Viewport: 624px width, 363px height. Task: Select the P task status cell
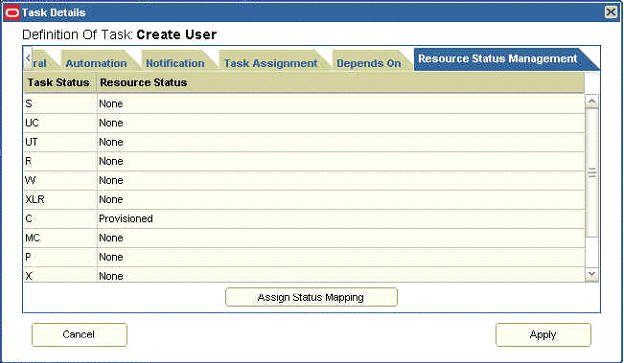pos(60,257)
